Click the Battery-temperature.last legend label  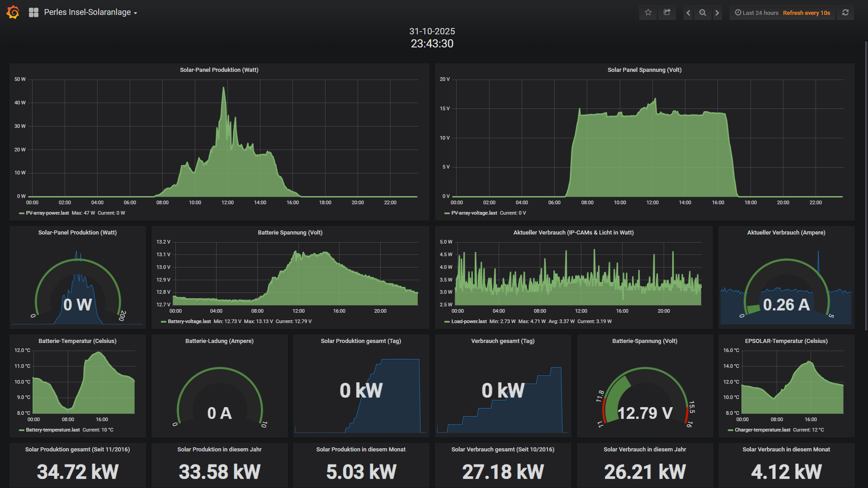coord(52,430)
